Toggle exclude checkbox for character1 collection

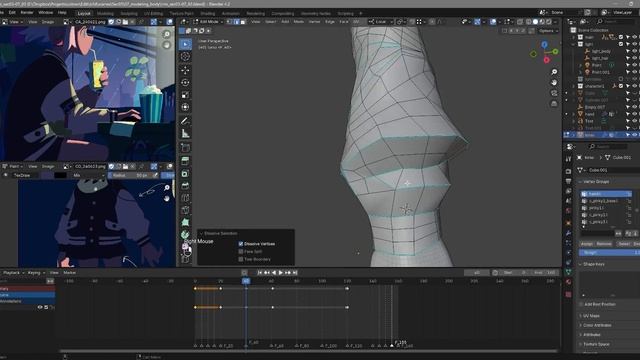[x=621, y=86]
